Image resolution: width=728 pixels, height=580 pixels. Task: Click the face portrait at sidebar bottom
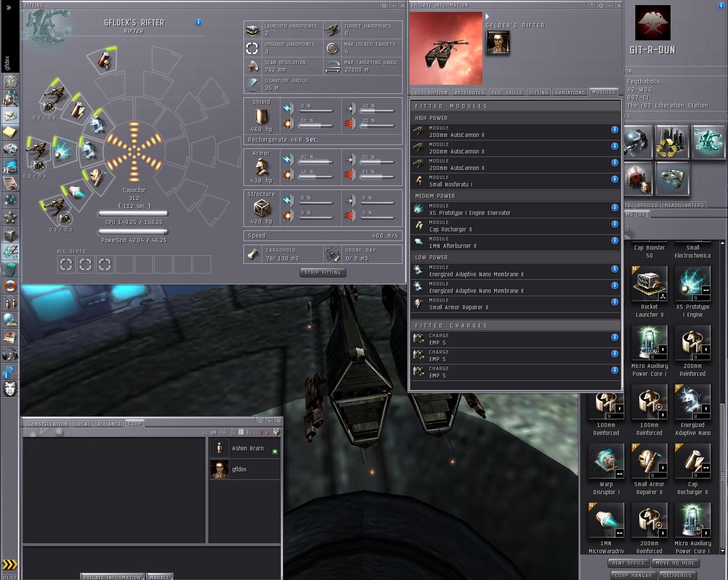click(10, 388)
